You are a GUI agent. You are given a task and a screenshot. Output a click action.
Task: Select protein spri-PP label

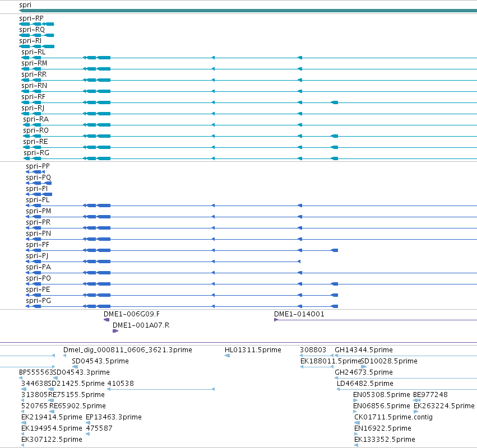point(38,166)
